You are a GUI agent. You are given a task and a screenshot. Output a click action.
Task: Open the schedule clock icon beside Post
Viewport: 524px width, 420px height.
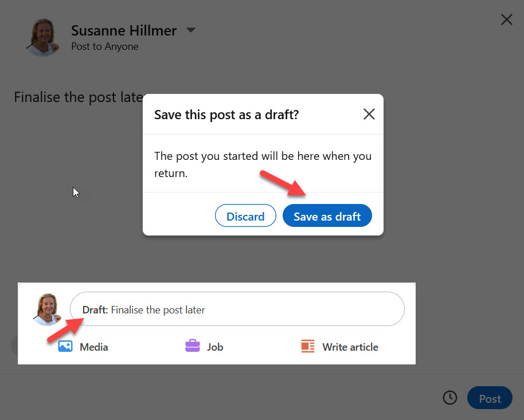click(450, 398)
